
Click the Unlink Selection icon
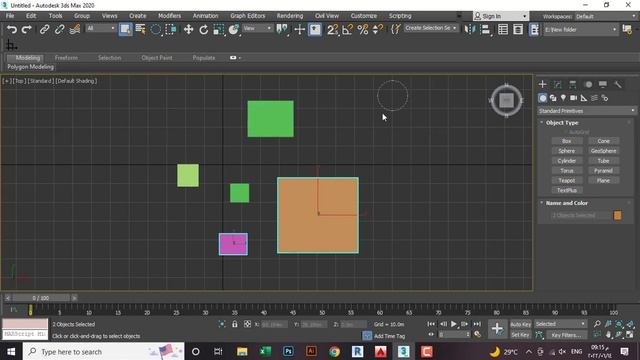click(x=59, y=29)
